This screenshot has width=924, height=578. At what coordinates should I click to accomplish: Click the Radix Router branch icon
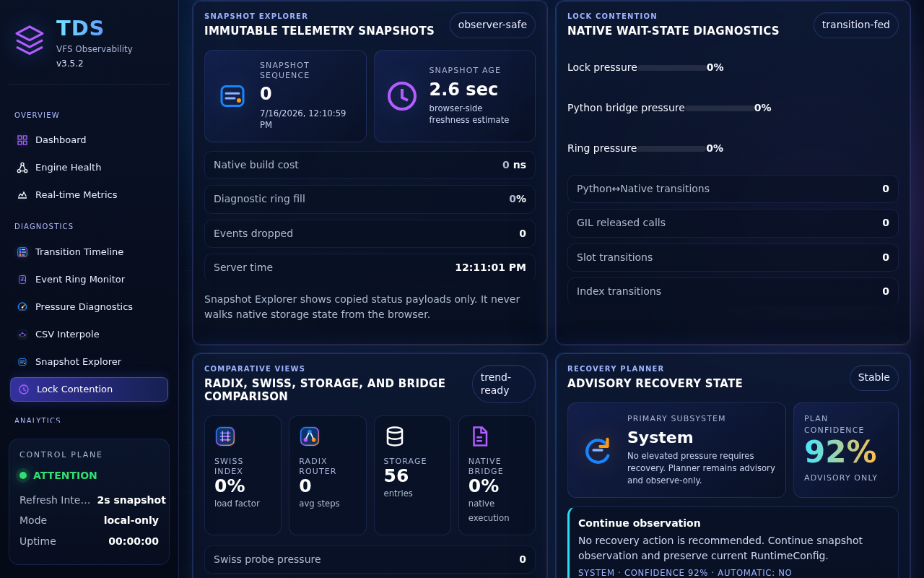[x=310, y=436]
